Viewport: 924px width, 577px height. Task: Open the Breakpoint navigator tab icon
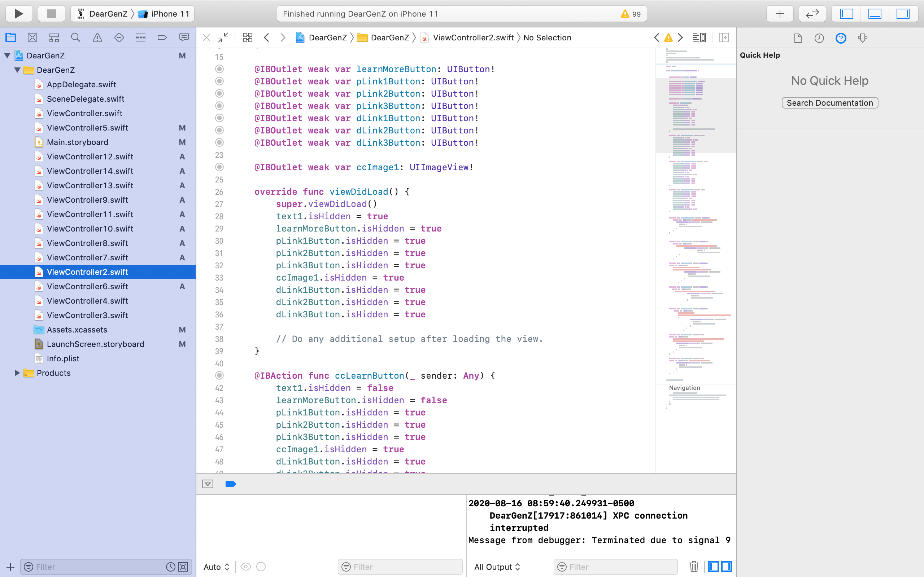pyautogui.click(x=162, y=38)
